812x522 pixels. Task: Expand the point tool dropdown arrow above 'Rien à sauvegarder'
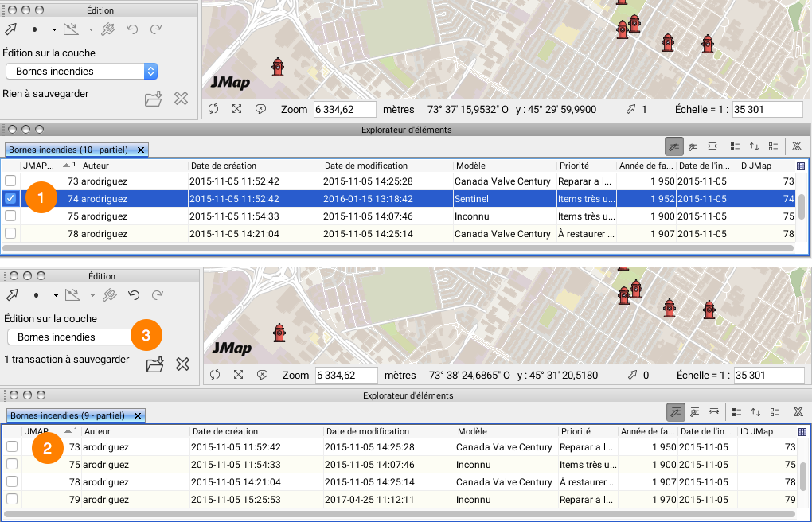point(54,30)
